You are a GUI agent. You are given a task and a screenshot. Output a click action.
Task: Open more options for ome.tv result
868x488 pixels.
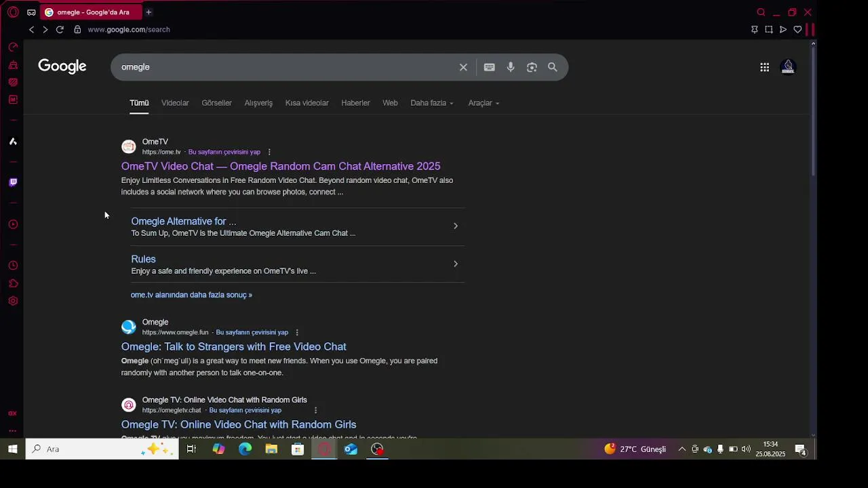[x=269, y=152]
